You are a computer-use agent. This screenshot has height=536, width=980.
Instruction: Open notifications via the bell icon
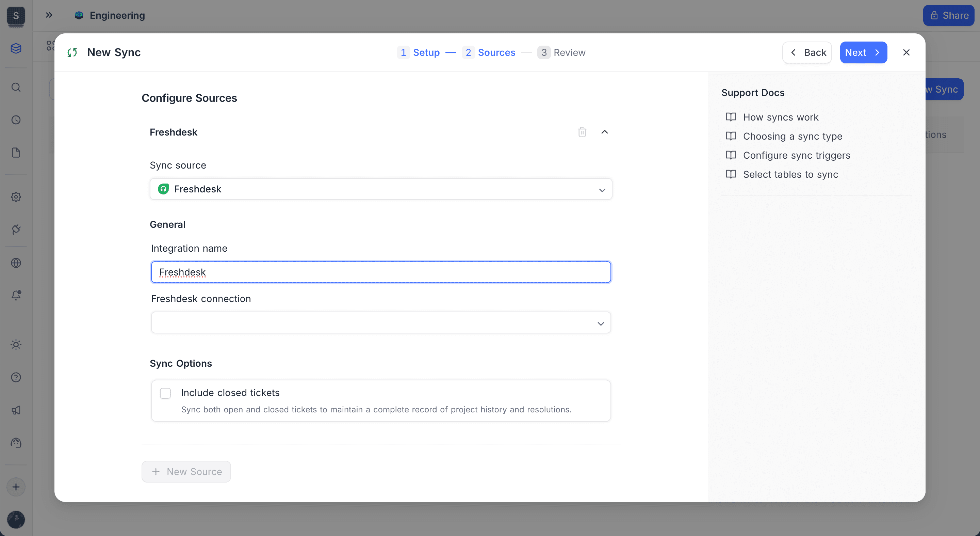point(16,295)
